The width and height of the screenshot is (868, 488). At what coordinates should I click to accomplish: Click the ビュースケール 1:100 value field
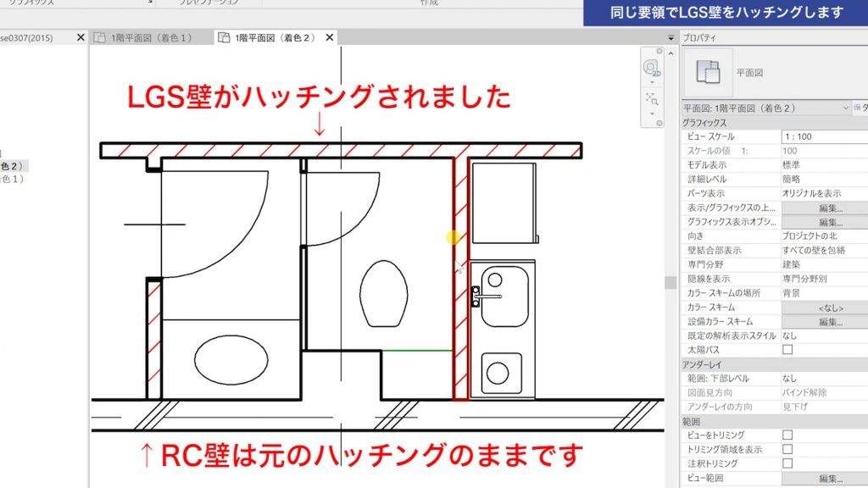[x=814, y=138]
